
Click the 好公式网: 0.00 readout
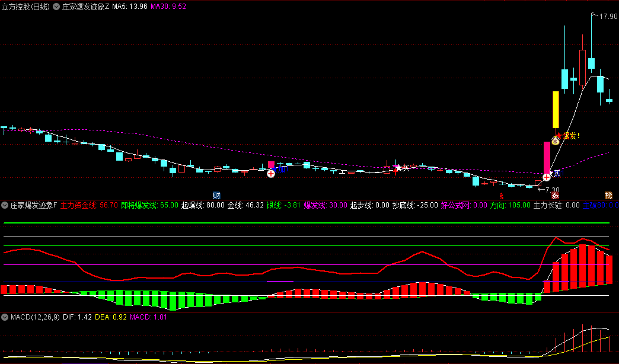464,205
